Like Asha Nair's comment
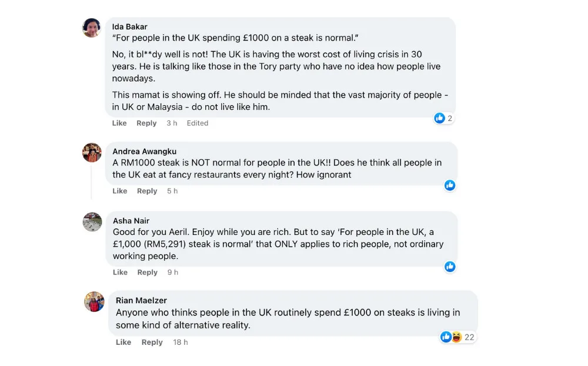588x366 pixels. (120, 272)
